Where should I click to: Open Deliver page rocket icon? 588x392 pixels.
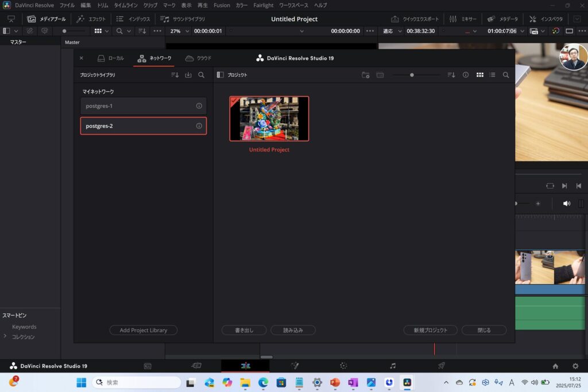pyautogui.click(x=442, y=366)
